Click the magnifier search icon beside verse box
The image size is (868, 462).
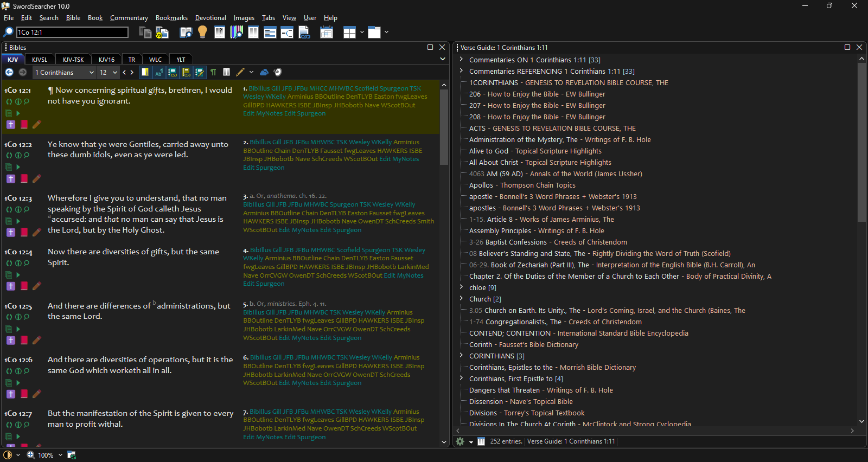(x=9, y=33)
